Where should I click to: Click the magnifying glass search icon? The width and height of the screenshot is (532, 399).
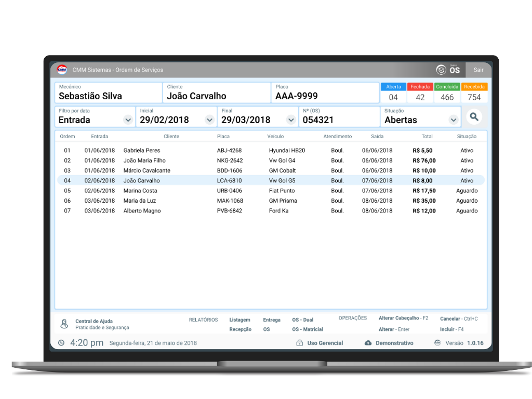point(473,117)
